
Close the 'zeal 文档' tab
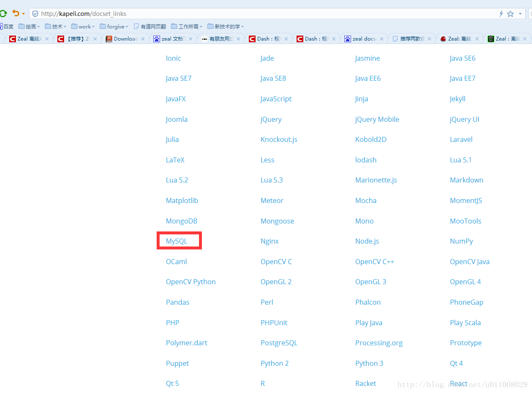tap(191, 39)
